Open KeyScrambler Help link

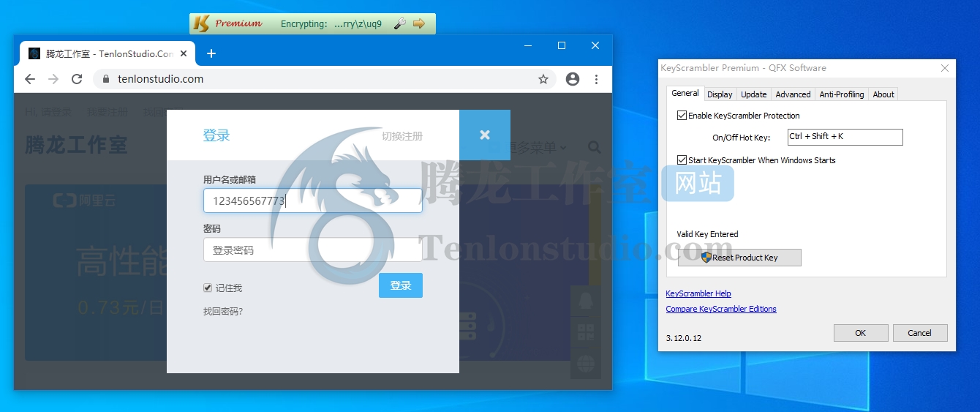(x=698, y=293)
